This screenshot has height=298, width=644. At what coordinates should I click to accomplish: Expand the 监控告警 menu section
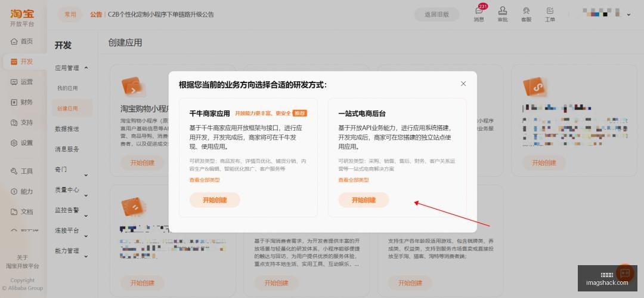[72, 210]
